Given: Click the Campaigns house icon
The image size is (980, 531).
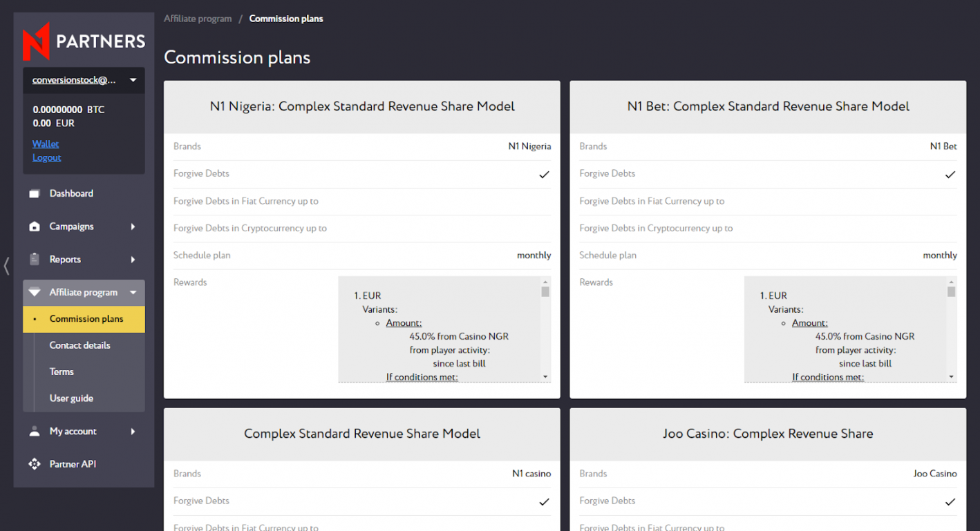Looking at the screenshot, I should pos(35,226).
